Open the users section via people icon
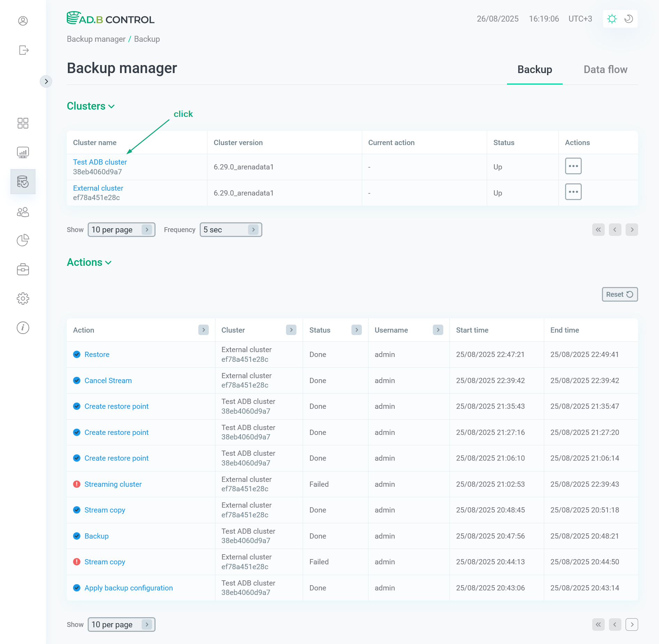The height and width of the screenshot is (644, 659). coord(23,212)
